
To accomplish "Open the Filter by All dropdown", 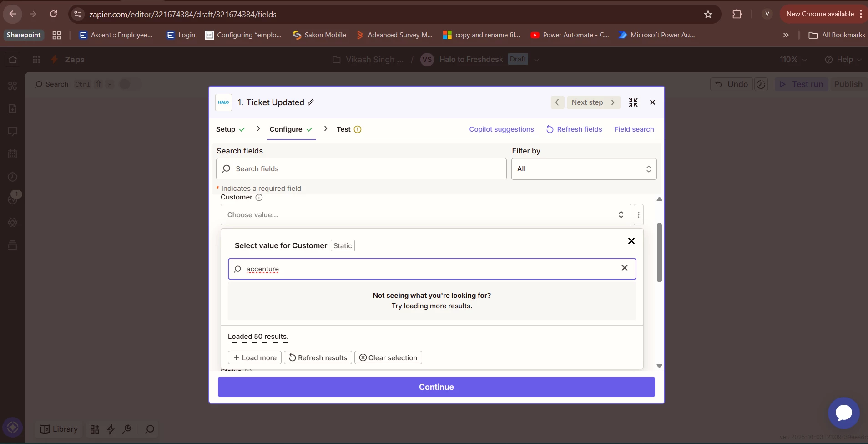I will 584,169.
